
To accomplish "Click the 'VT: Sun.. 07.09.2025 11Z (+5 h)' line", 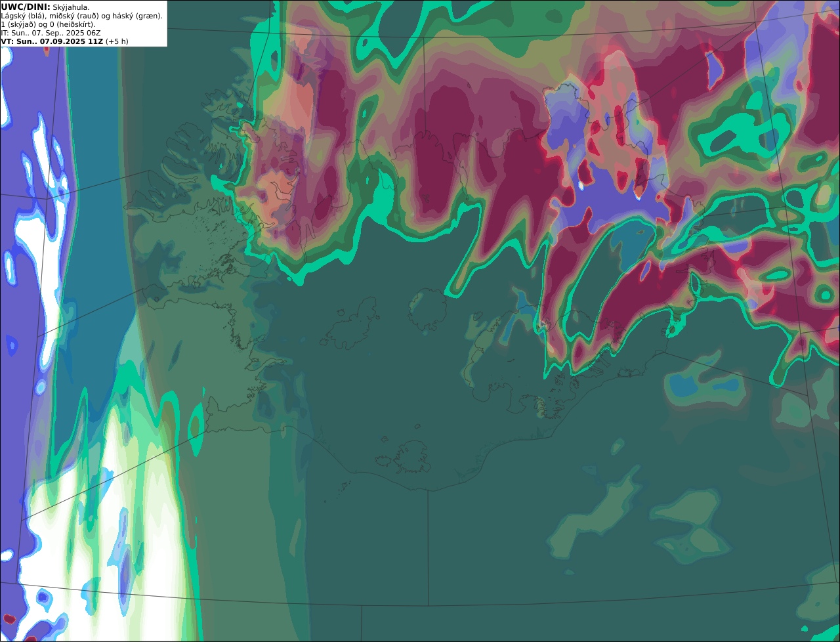I will coord(64,41).
